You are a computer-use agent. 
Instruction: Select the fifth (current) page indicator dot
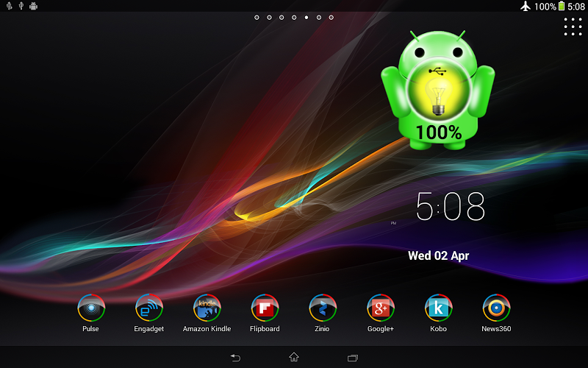coord(306,17)
